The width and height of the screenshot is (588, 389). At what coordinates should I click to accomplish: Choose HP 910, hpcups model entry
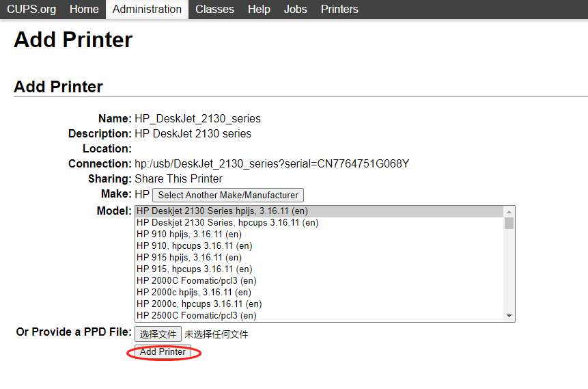pyautogui.click(x=194, y=246)
